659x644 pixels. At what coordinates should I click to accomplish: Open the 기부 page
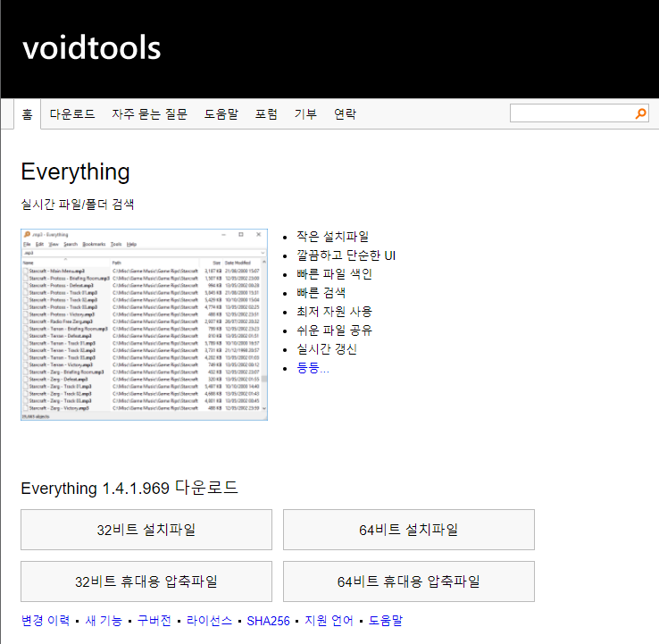coord(305,114)
